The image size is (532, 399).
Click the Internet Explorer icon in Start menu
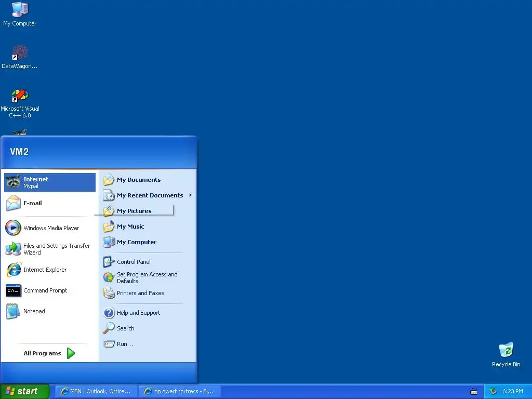click(13, 270)
